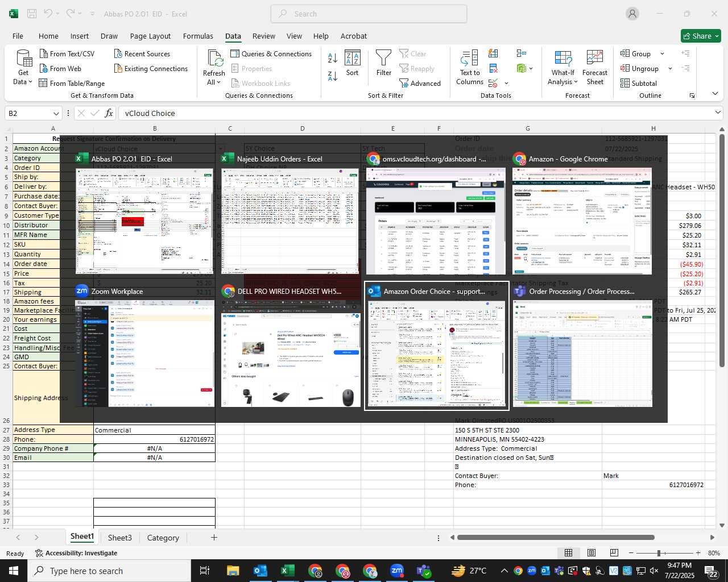Switch to Page Break Preview
The width and height of the screenshot is (728, 582).
click(614, 552)
